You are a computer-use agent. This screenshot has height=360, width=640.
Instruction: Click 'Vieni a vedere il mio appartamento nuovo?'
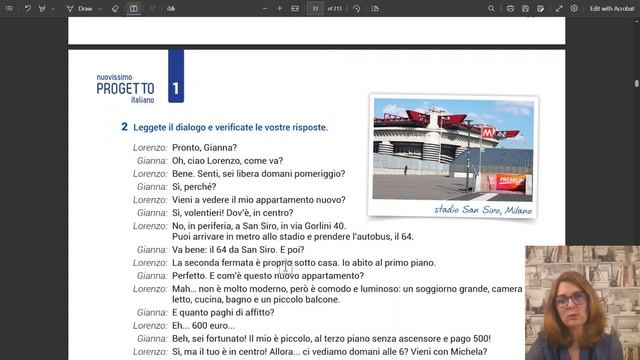pos(259,200)
